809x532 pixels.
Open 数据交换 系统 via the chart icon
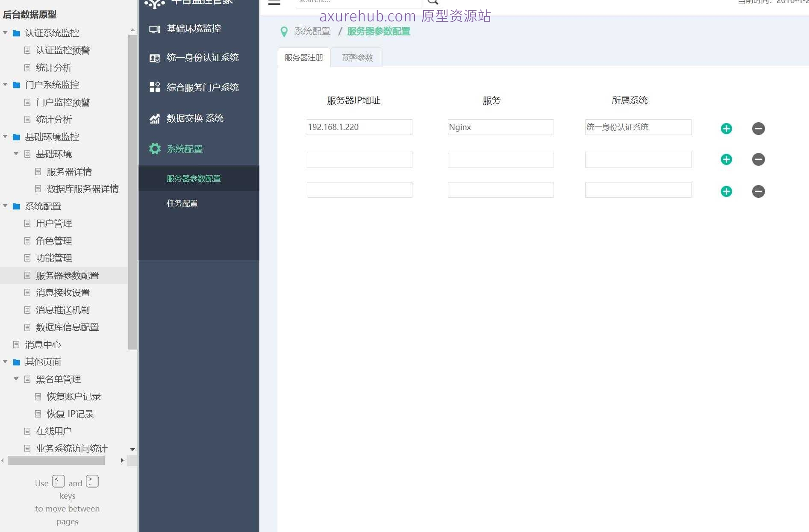click(x=155, y=118)
